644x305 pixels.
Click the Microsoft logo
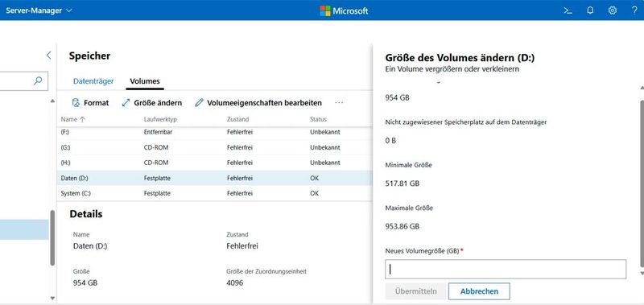tap(345, 10)
